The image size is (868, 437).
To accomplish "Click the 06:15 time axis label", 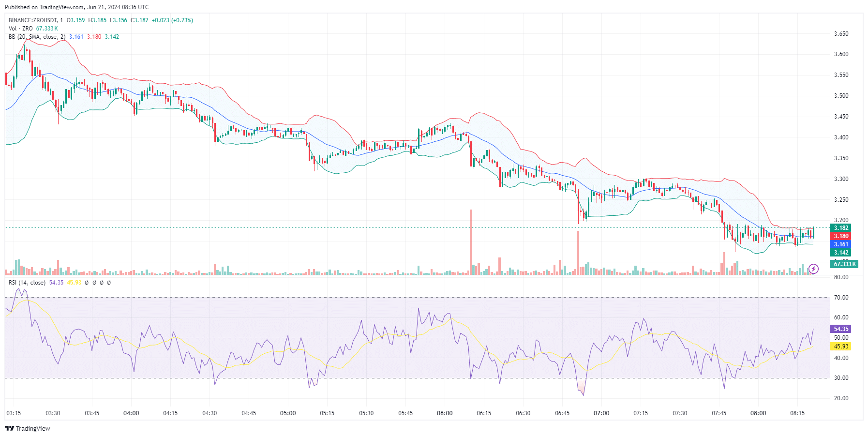I will point(484,413).
